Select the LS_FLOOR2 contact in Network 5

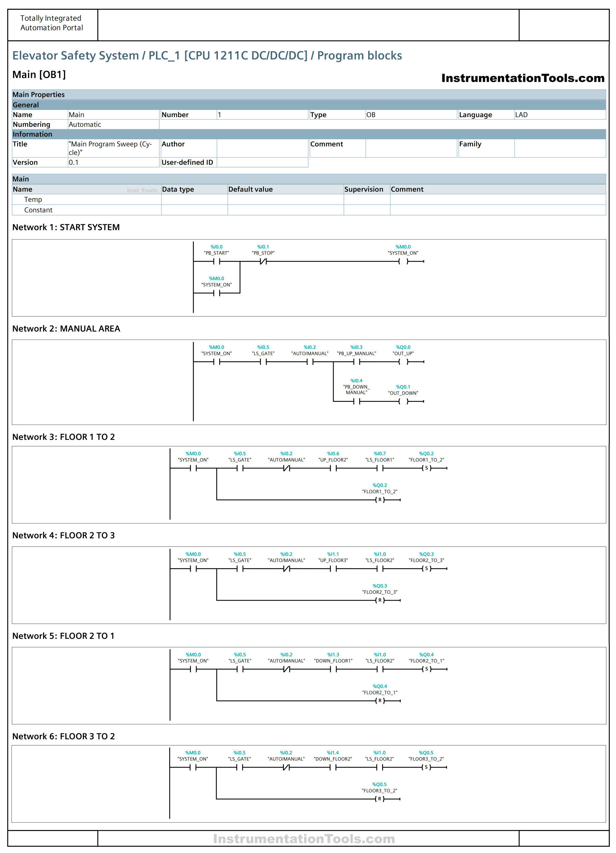[380, 669]
